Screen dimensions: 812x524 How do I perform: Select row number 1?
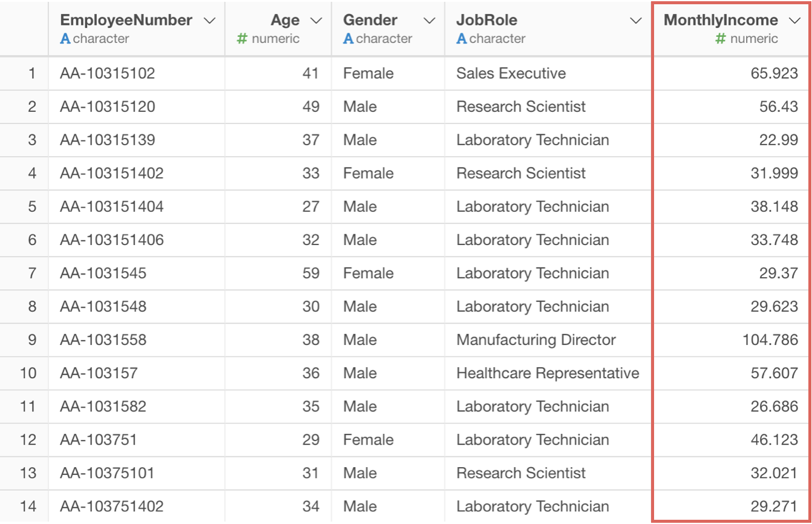(24, 74)
